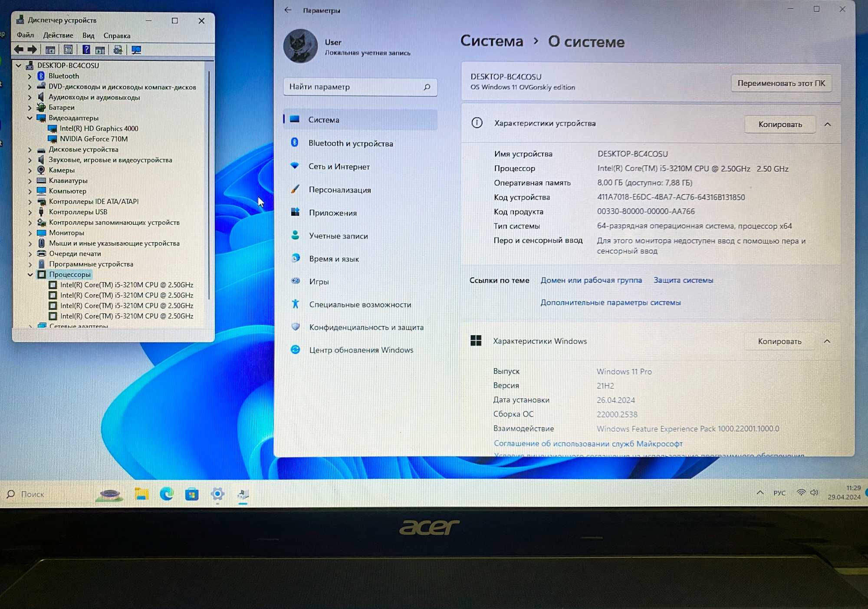Click Переименовать этот ПК button
868x609 pixels.
click(781, 83)
